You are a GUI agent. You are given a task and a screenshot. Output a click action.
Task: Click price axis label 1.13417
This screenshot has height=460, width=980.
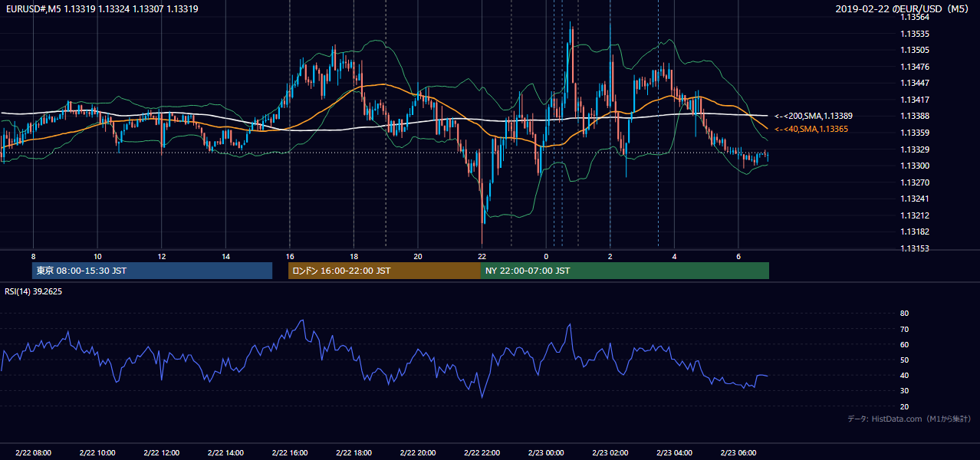(916, 100)
